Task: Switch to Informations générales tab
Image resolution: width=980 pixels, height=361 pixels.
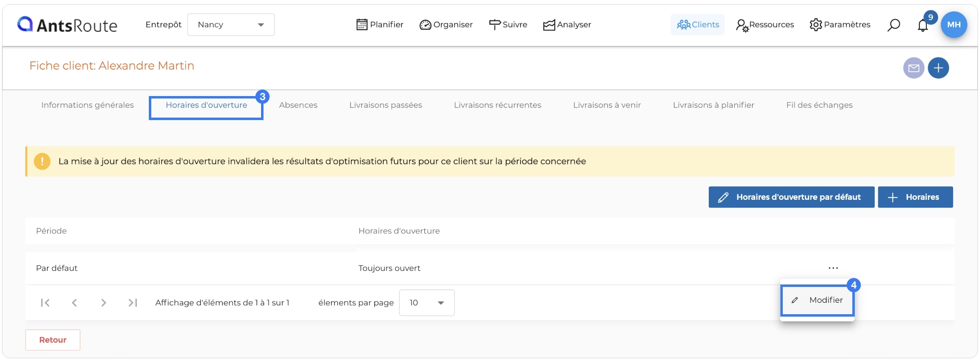Action: (x=87, y=105)
